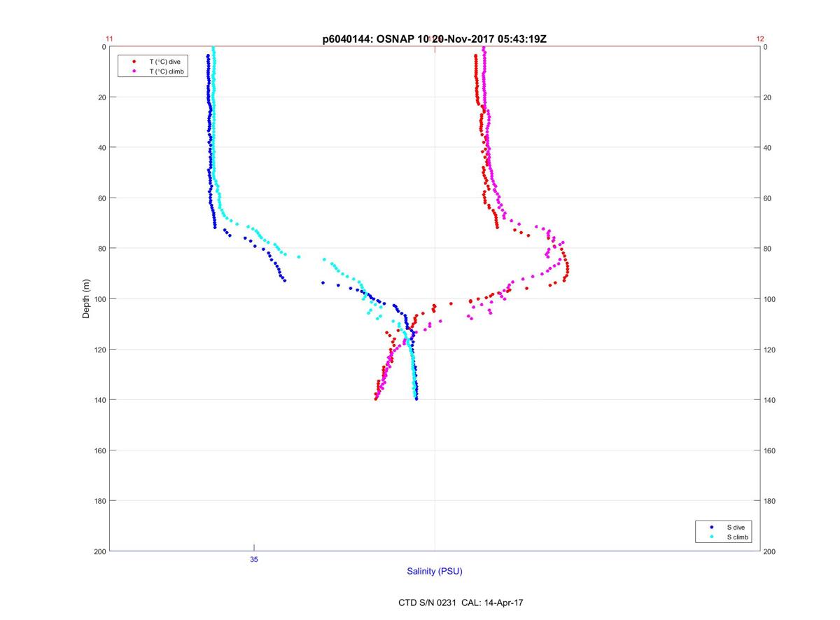
Task: Click the '160' tick on the left depth axis
Action: (x=99, y=450)
